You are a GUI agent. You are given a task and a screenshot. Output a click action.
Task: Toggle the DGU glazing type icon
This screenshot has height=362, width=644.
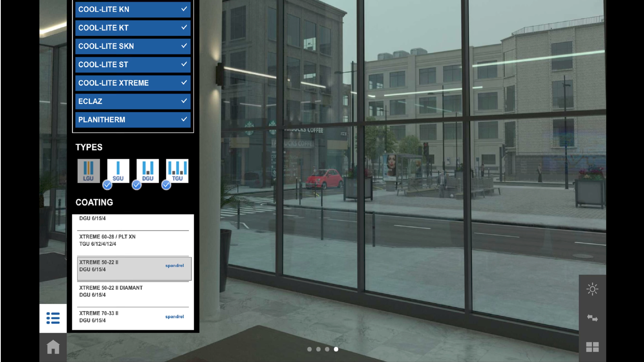(x=148, y=171)
